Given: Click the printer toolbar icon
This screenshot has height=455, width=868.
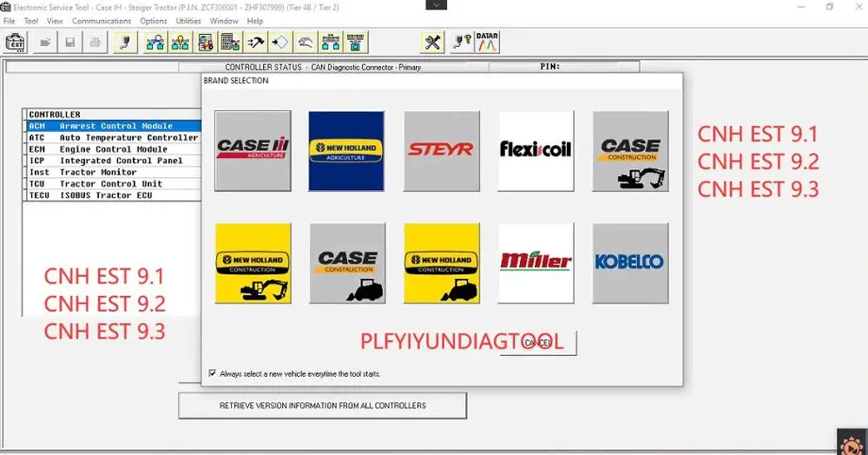Looking at the screenshot, I should (x=95, y=43).
